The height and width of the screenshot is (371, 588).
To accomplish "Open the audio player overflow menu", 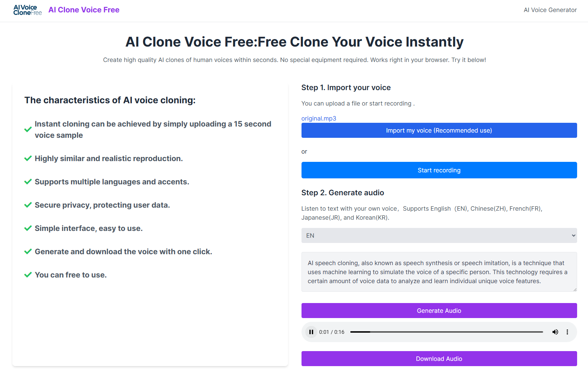I will [567, 332].
